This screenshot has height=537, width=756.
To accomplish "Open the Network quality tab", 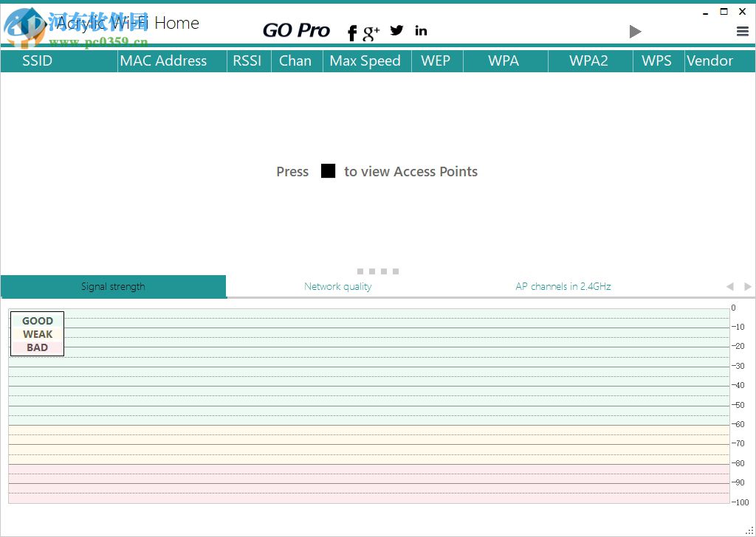I will [x=337, y=286].
